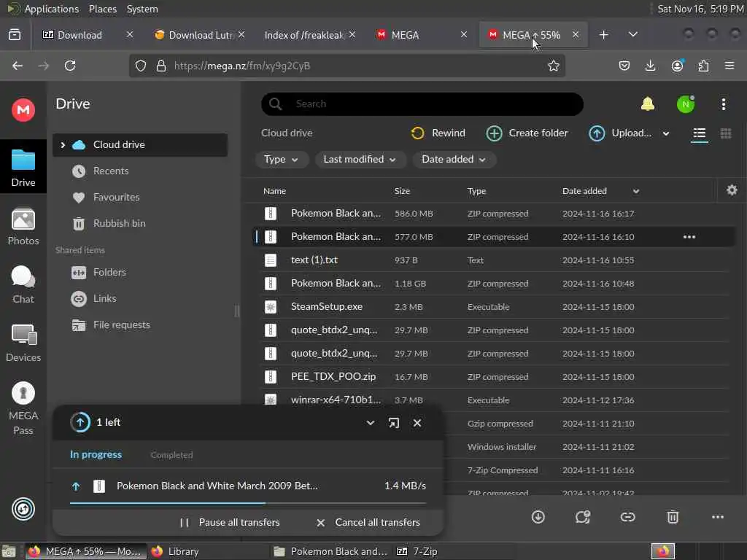
Task: Collapse the transfers panel chevron
Action: (x=370, y=423)
